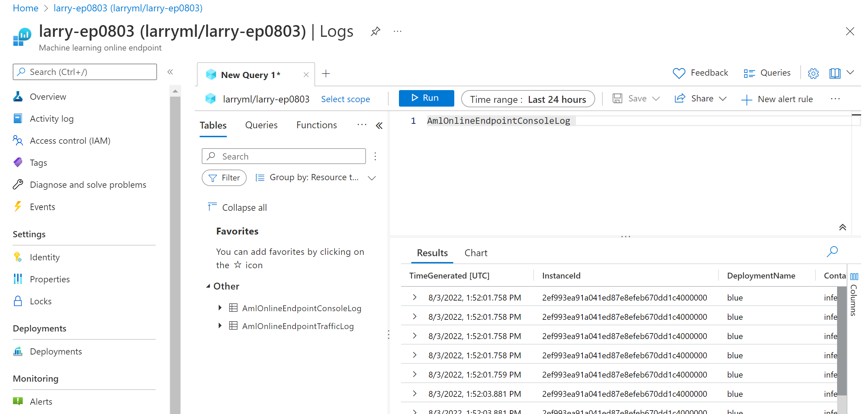Open Tags from the sidebar
The height and width of the screenshot is (414, 868).
38,162
